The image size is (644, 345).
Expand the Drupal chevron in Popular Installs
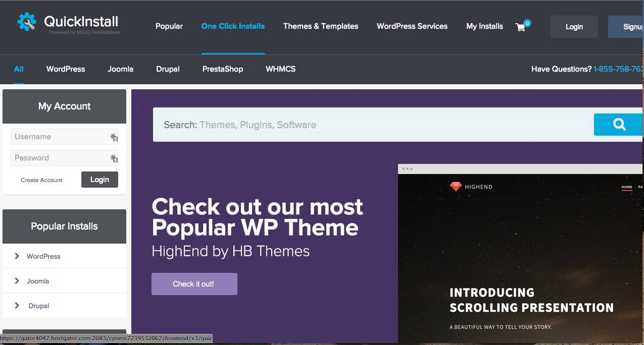[17, 306]
